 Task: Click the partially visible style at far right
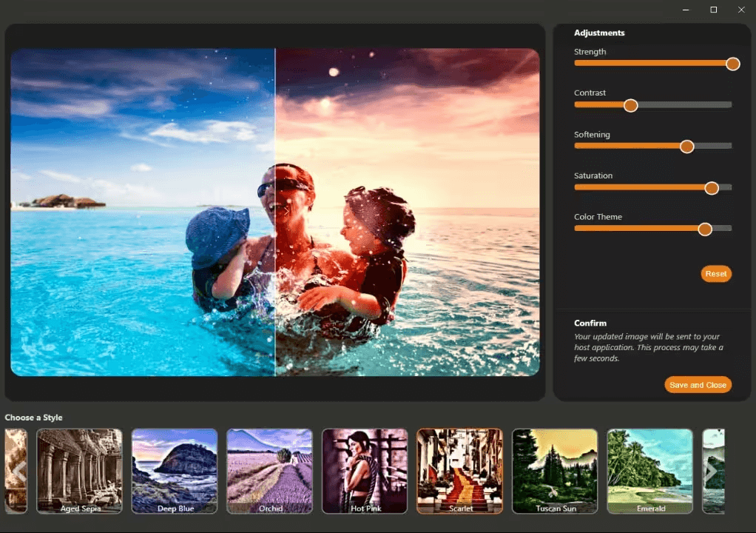coord(715,471)
